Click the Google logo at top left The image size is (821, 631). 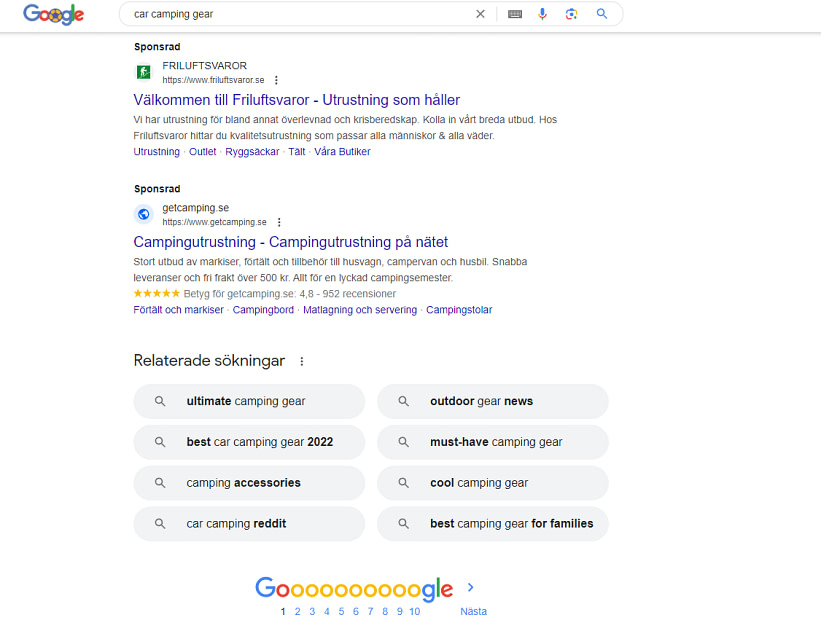[x=53, y=14]
